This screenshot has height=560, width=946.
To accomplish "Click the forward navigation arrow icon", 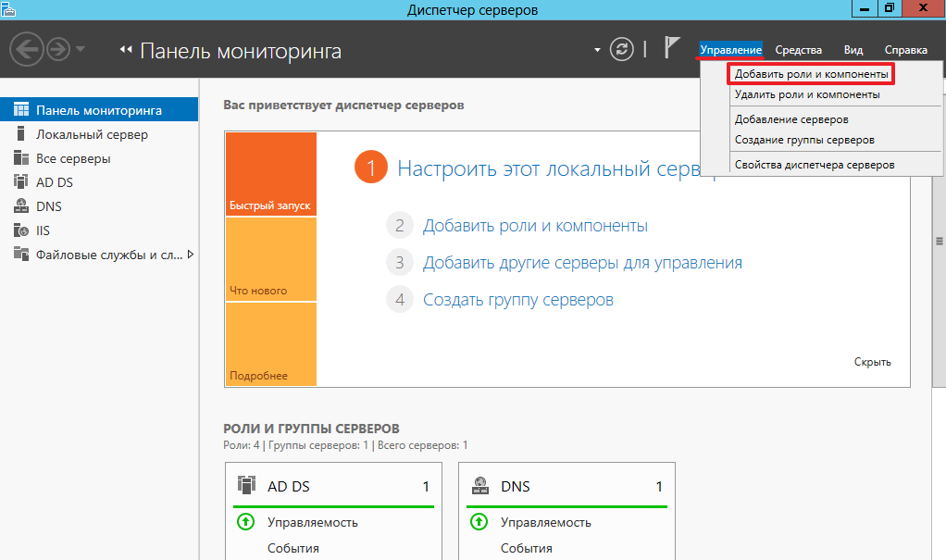I will click(x=59, y=49).
